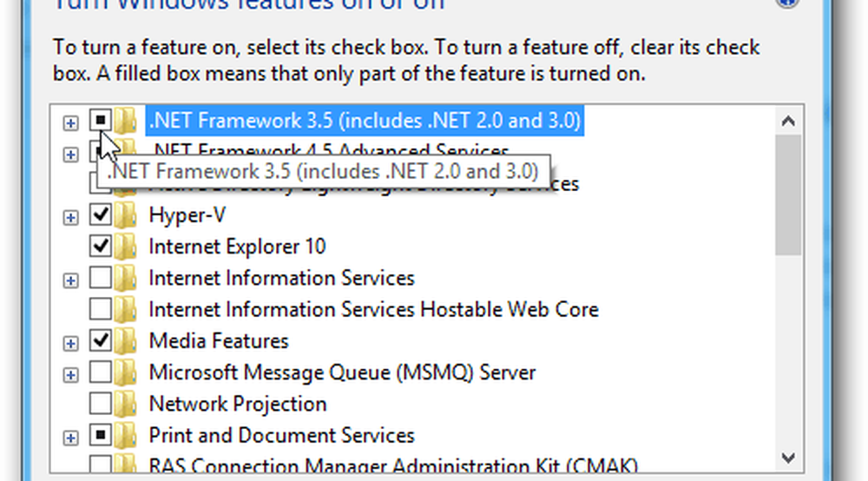
Task: Expand the Hyper-V feature node
Action: [x=70, y=218]
